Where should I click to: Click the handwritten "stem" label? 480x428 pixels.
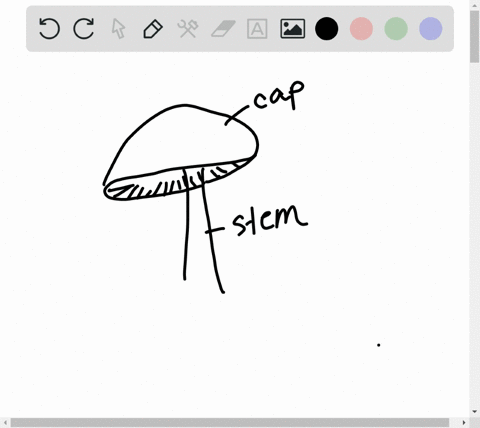pos(270,220)
